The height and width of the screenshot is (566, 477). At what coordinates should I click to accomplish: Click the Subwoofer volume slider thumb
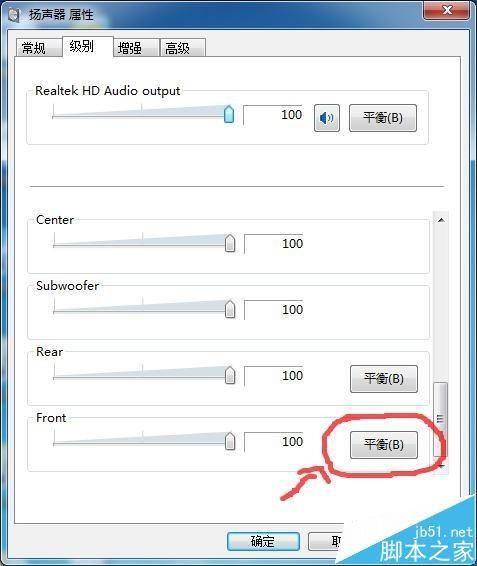(230, 309)
